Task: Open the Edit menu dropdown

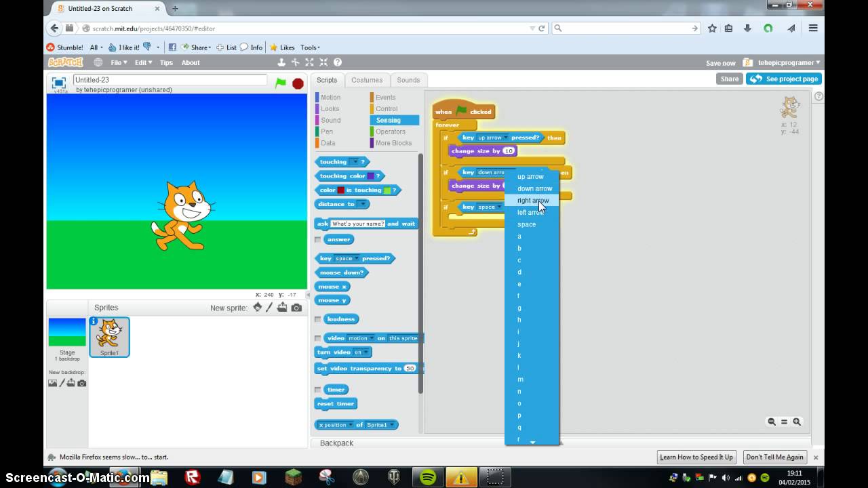Action: click(x=142, y=62)
